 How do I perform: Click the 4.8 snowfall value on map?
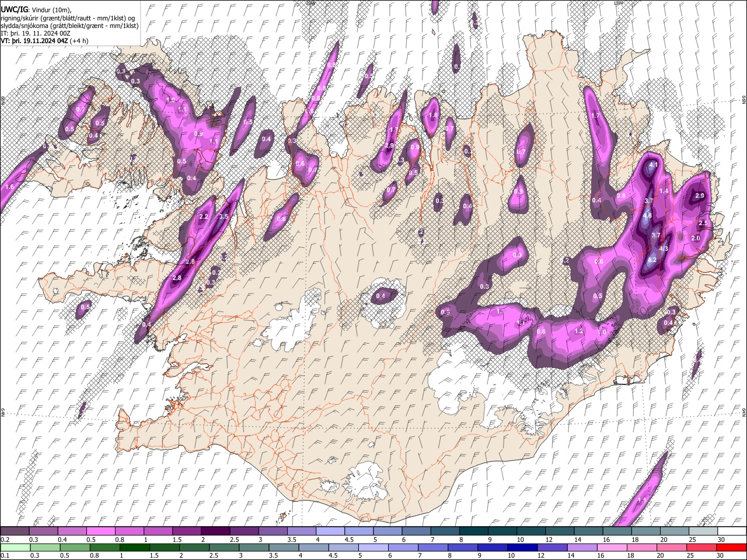[x=647, y=215]
